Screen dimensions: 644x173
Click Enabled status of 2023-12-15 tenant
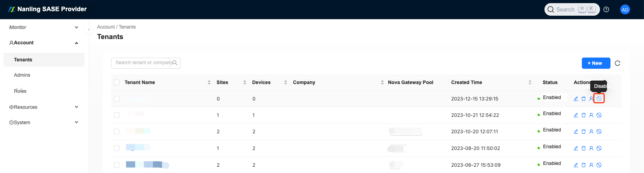[552, 98]
